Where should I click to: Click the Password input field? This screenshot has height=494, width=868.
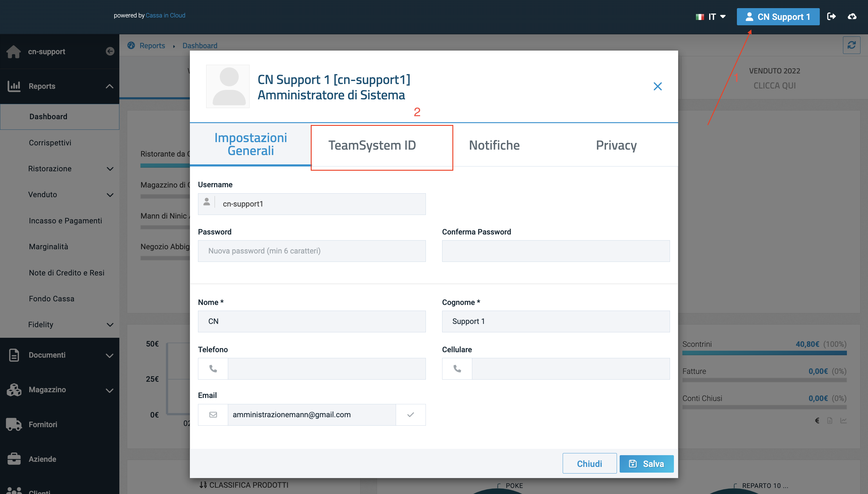311,251
